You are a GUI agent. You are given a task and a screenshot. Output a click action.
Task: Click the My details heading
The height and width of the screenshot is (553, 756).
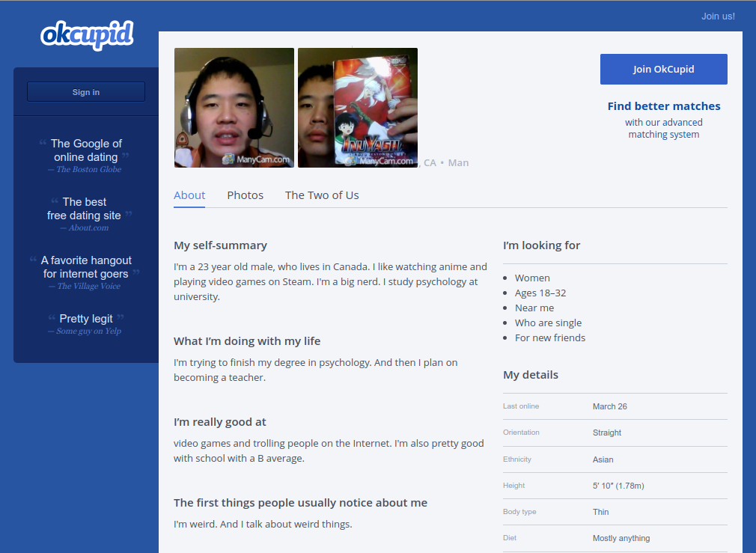click(531, 375)
